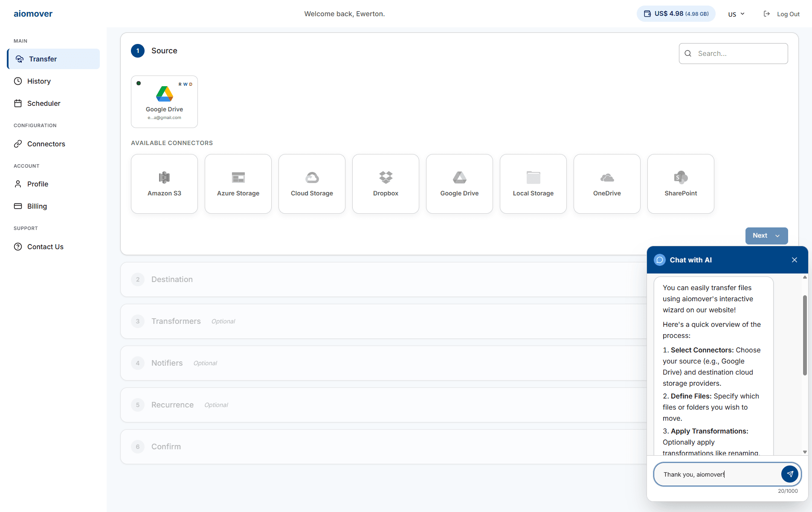Close the Chat with AI panel
The width and height of the screenshot is (812, 512).
(794, 259)
